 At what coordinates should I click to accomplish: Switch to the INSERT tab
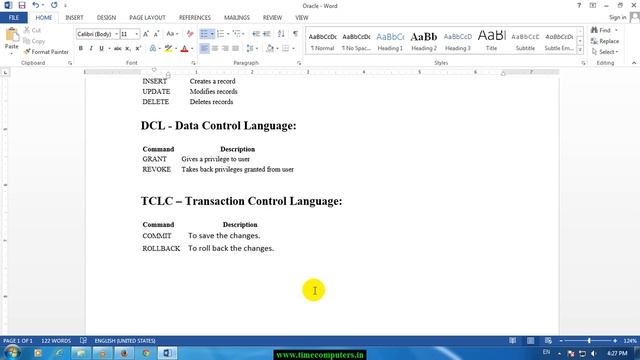(x=74, y=18)
